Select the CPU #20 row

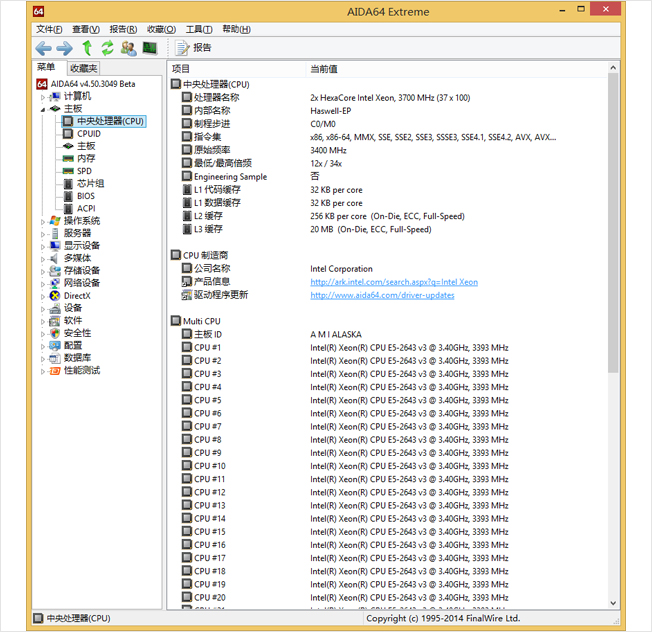(389, 597)
